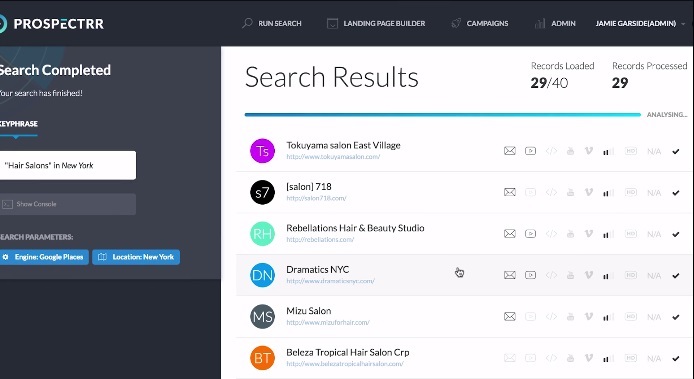
Task: Click the signal bars icon for Dramatics NYC
Action: (x=609, y=275)
